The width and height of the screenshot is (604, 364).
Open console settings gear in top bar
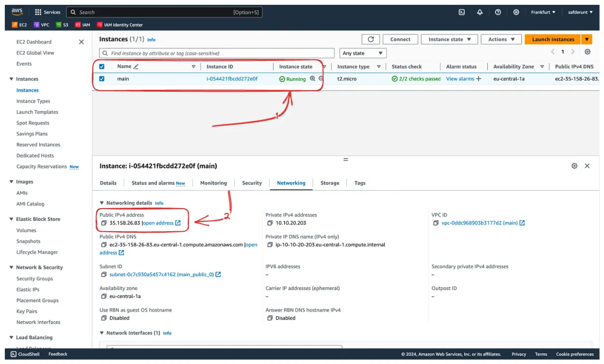(516, 12)
